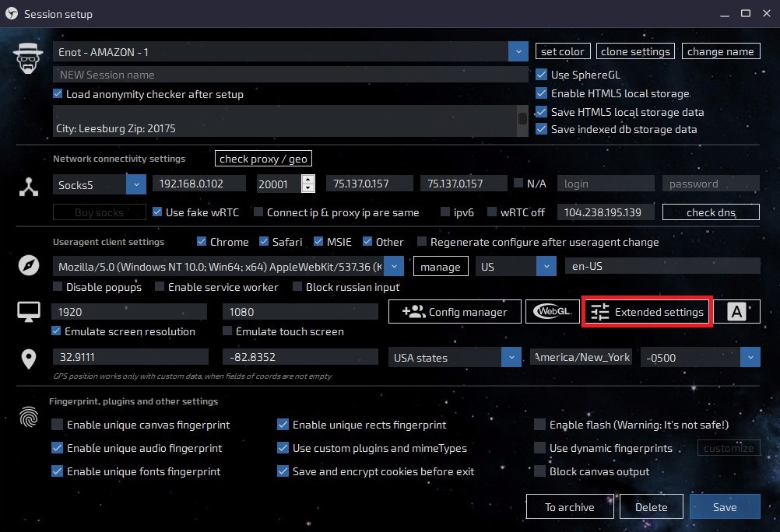Viewport: 780px width, 532px height.
Task: Click the fingerprint settings icon
Action: point(28,417)
